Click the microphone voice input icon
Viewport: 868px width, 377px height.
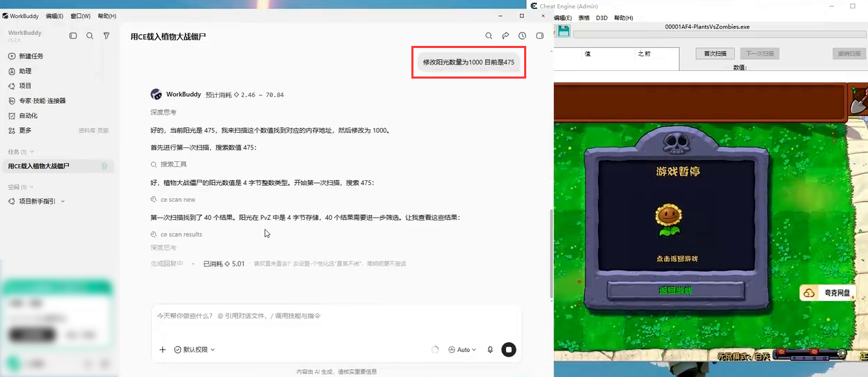[x=490, y=350]
